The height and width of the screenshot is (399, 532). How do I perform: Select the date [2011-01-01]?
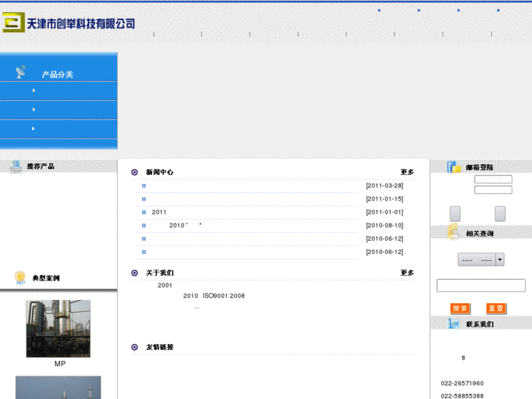pos(385,212)
